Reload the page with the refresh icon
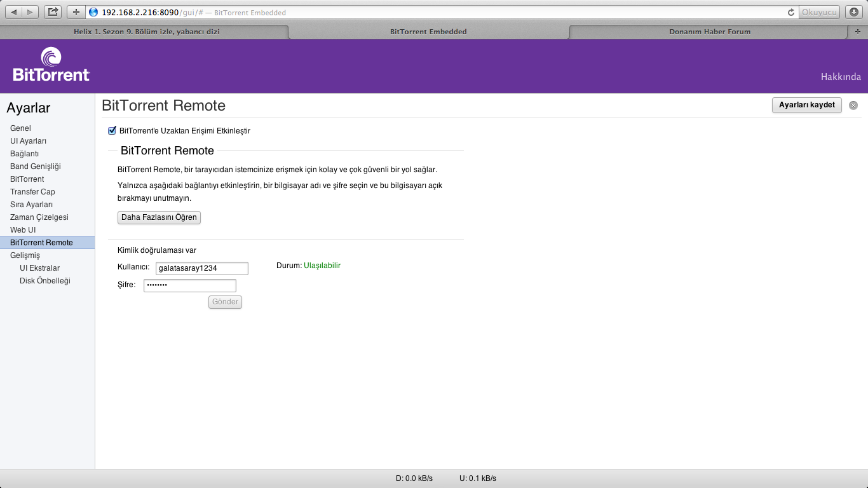Screen dimensions: 868x488 pyautogui.click(x=791, y=12)
